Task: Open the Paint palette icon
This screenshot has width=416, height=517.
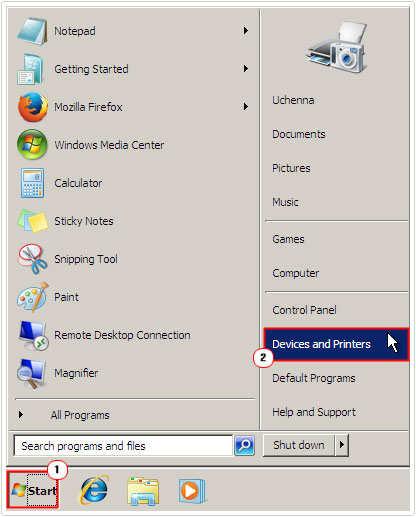Action: click(33, 297)
